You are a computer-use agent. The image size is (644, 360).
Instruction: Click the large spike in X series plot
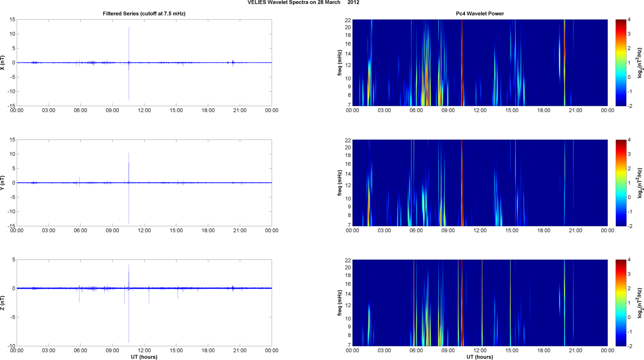point(129,42)
